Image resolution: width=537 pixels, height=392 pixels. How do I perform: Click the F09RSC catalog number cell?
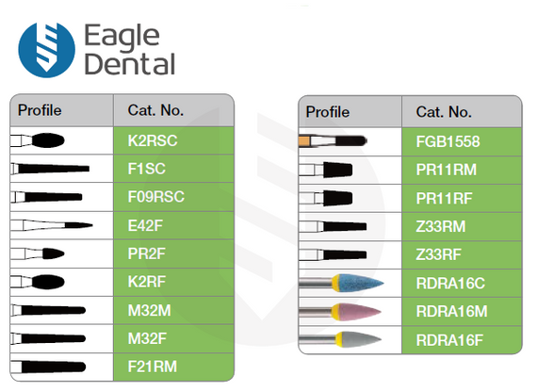(173, 197)
